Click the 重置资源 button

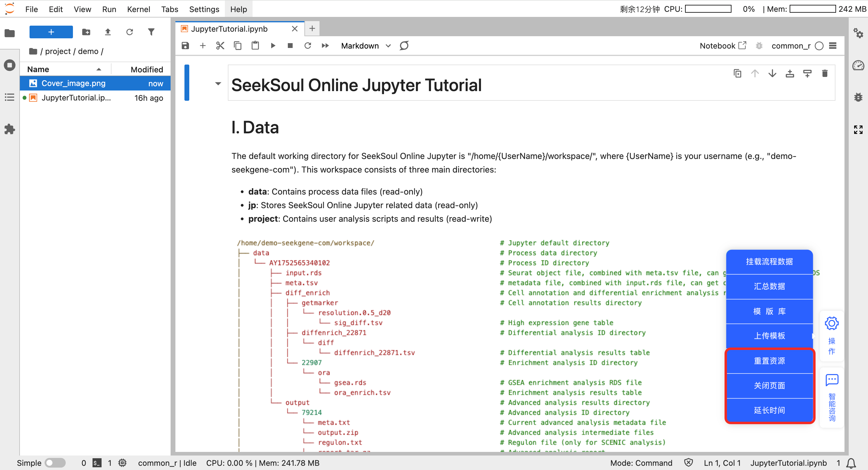[x=769, y=361]
